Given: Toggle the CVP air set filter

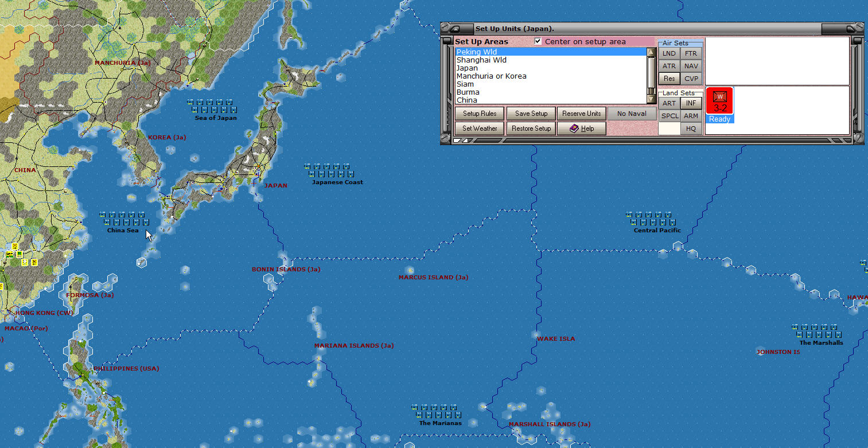Looking at the screenshot, I should (x=691, y=79).
